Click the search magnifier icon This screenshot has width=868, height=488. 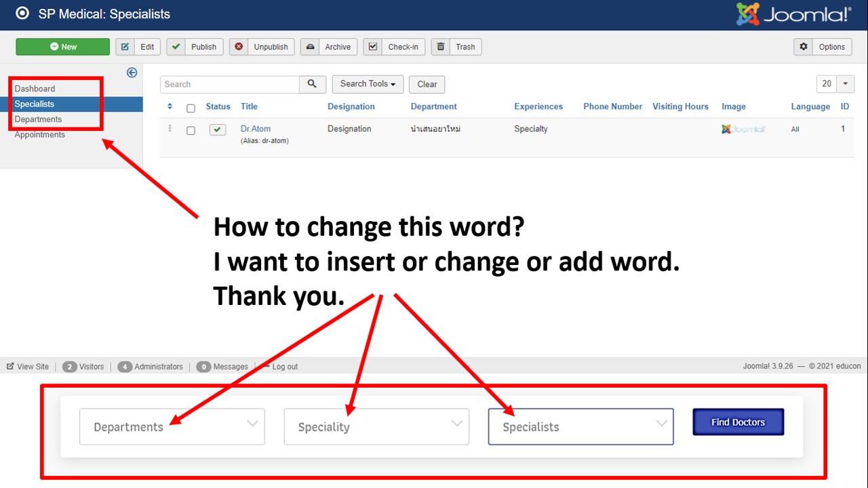(x=312, y=84)
